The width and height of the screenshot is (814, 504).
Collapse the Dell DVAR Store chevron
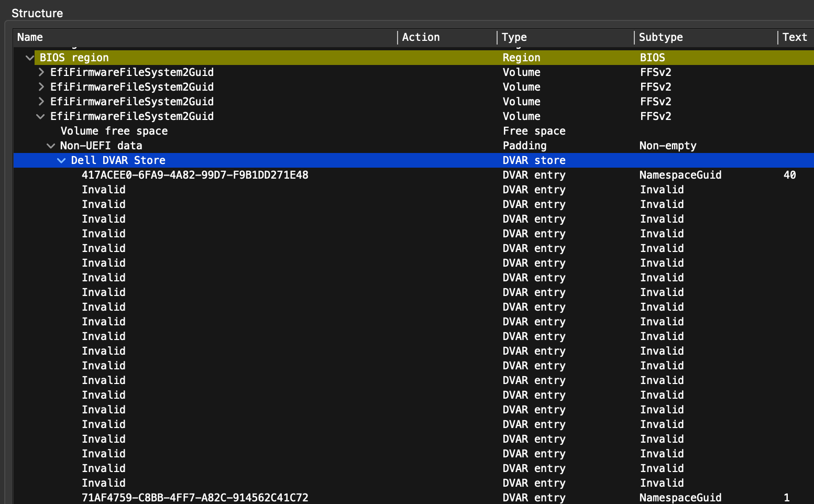[61, 160]
